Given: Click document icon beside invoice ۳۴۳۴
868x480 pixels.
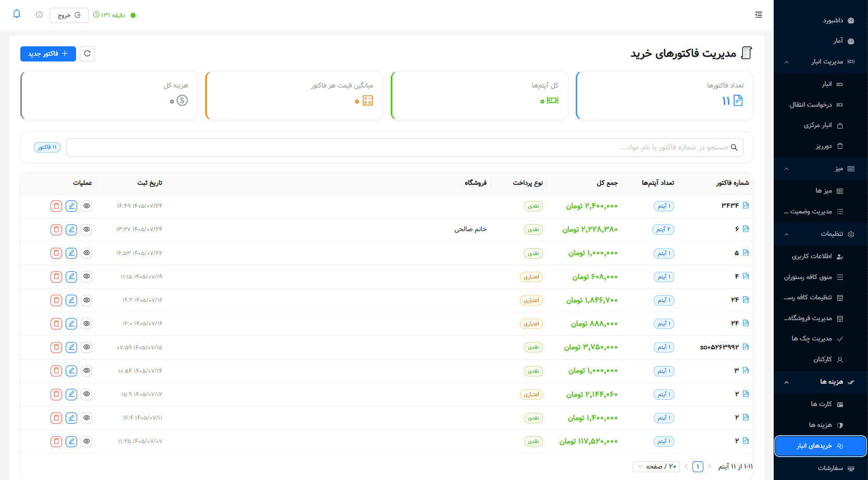Looking at the screenshot, I should 746,206.
